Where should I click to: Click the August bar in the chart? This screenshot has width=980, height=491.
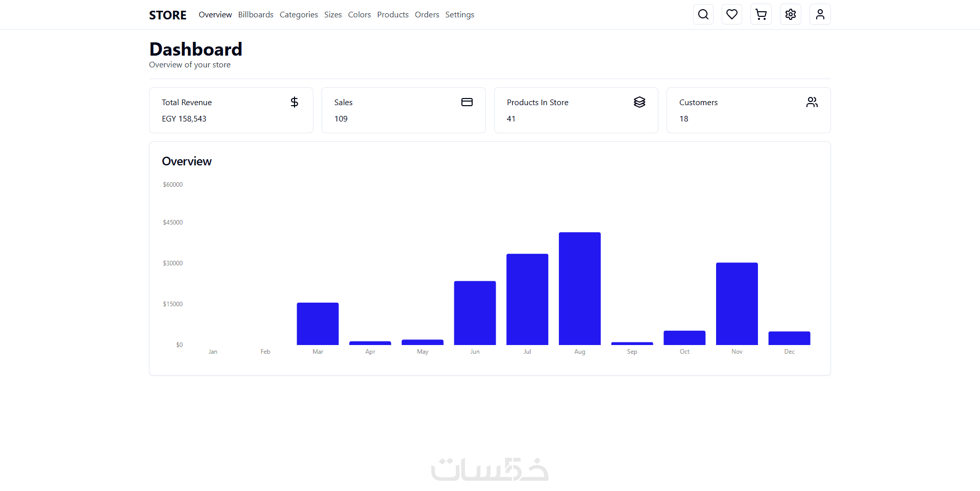click(580, 288)
